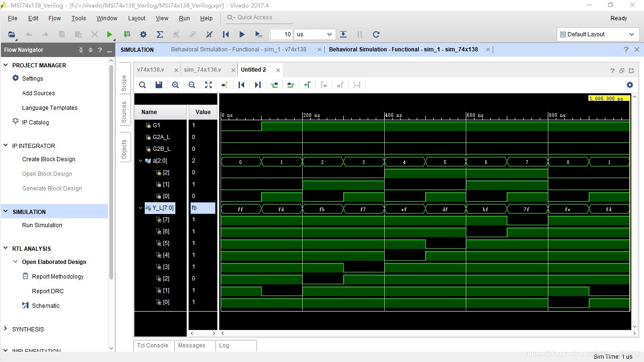Open IP Catalog

(35, 123)
